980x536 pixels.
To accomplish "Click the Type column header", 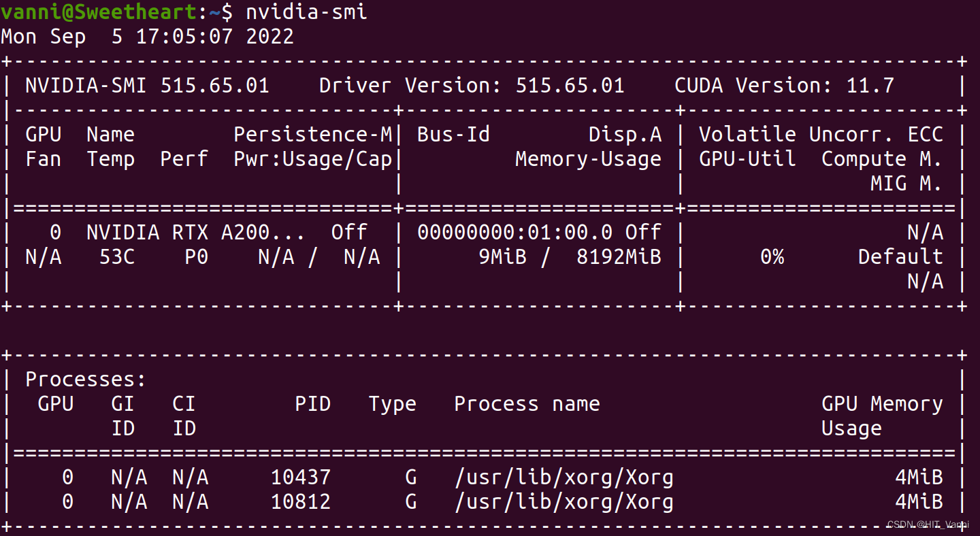I will coord(393,403).
